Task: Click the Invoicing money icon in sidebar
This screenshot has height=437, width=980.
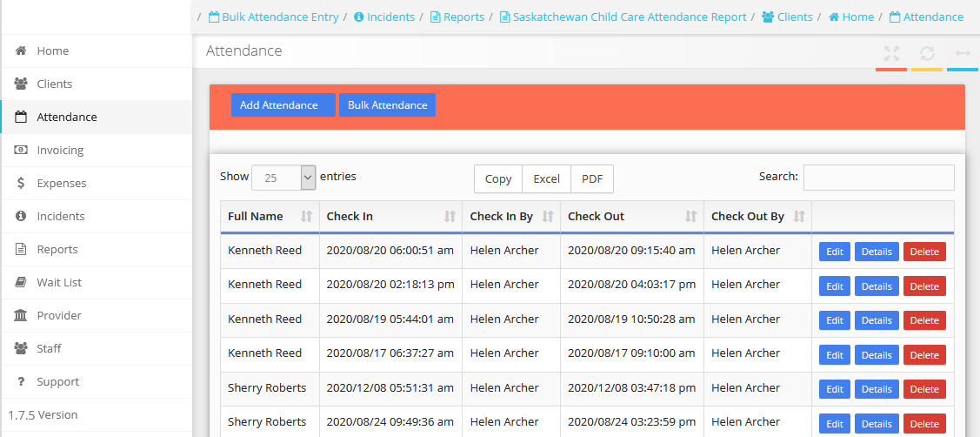Action: (21, 150)
